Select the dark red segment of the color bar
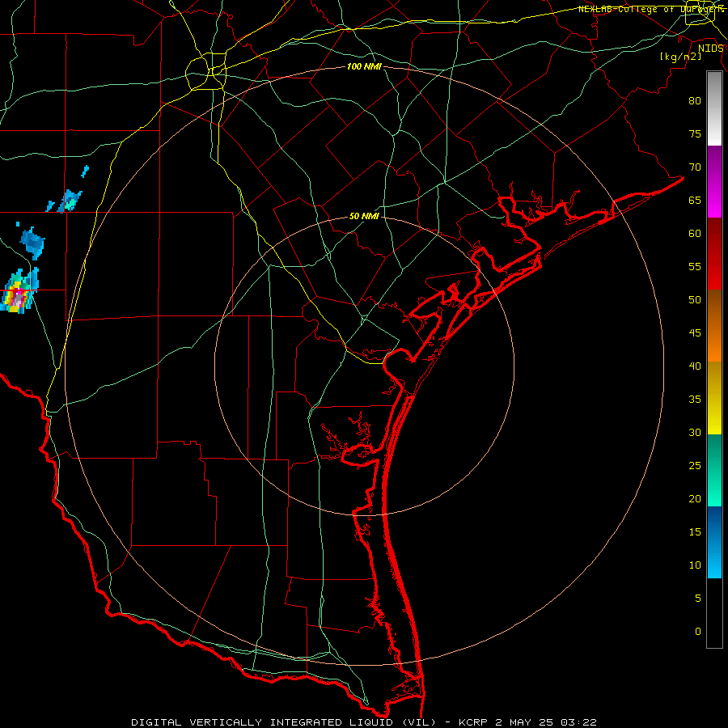728x728 pixels. pos(714,253)
